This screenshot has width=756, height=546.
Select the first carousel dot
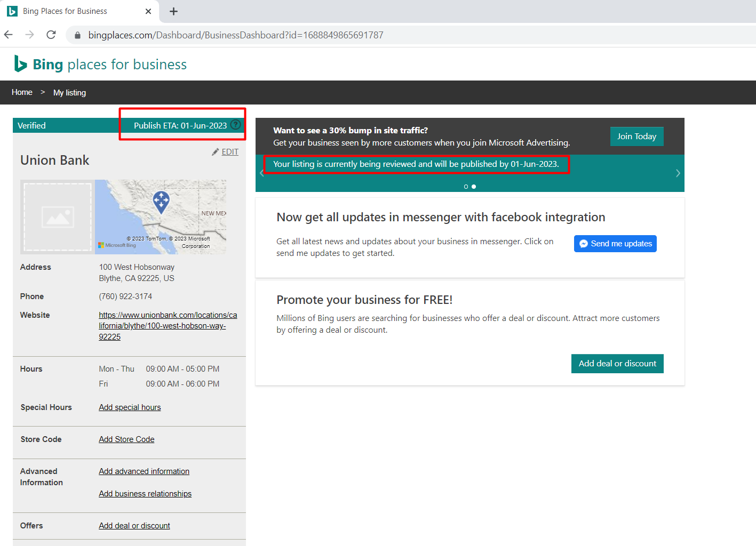click(466, 187)
